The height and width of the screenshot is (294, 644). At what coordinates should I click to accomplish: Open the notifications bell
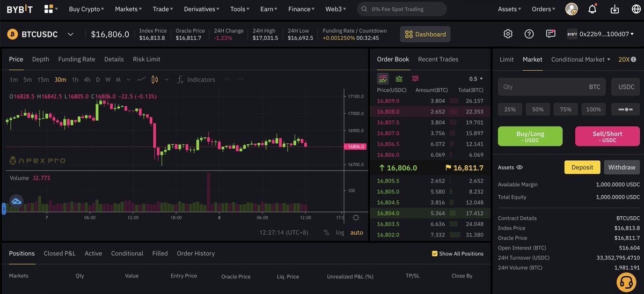click(592, 9)
